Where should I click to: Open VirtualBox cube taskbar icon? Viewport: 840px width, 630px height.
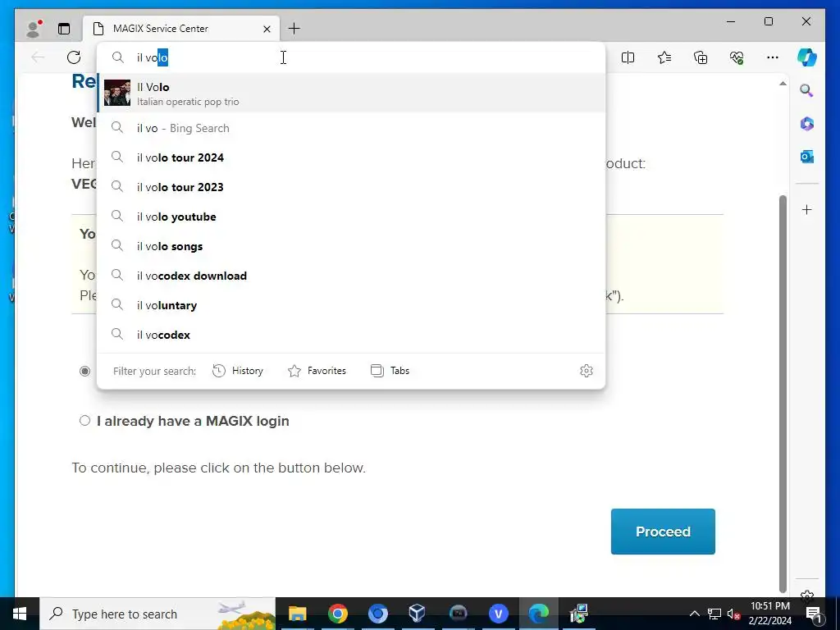[x=418, y=614]
